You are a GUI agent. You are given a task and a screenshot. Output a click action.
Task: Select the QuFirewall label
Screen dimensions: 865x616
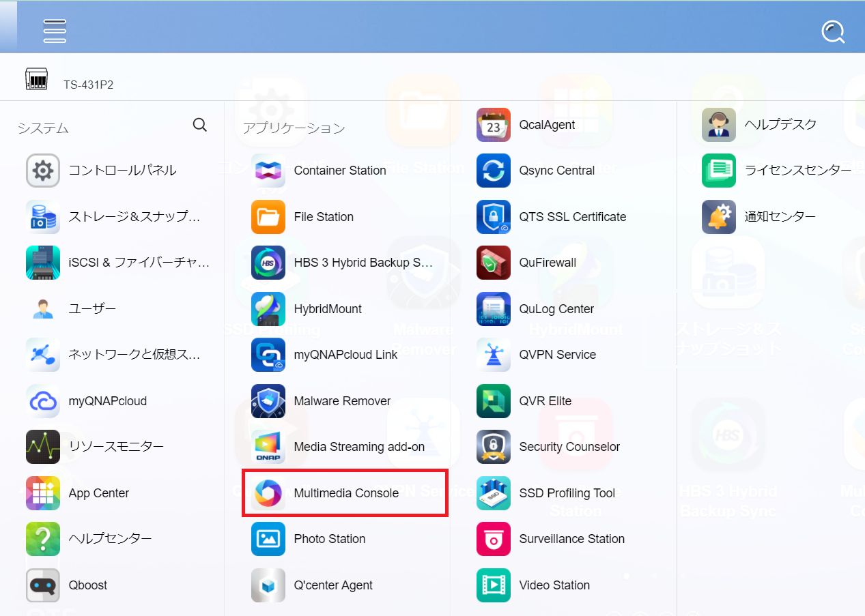tap(548, 263)
